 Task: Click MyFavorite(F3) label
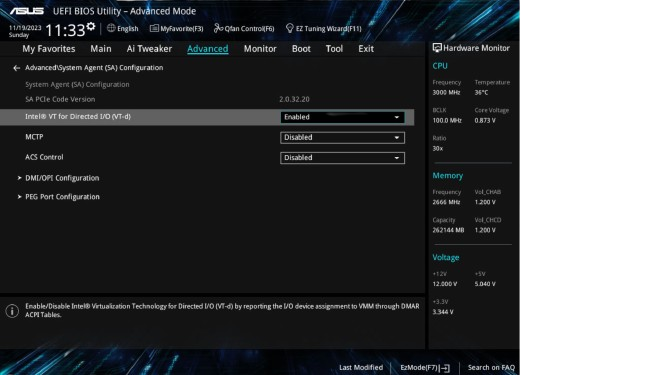[x=182, y=29]
